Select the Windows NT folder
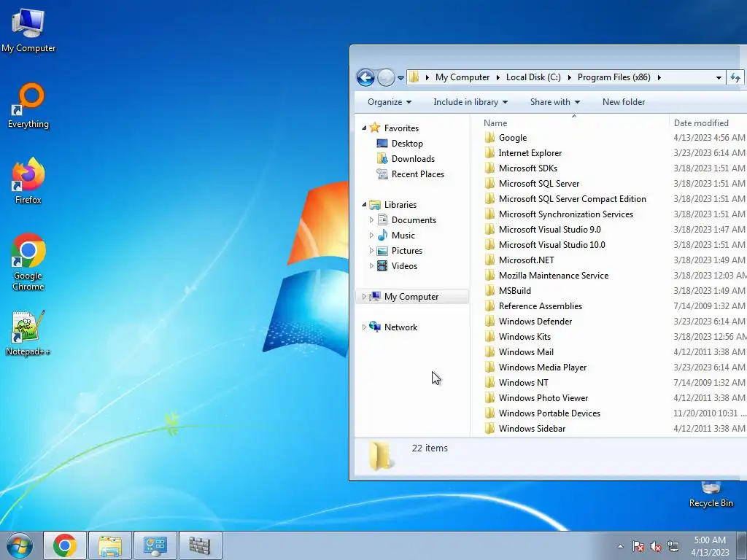This screenshot has width=747, height=560. (x=523, y=382)
